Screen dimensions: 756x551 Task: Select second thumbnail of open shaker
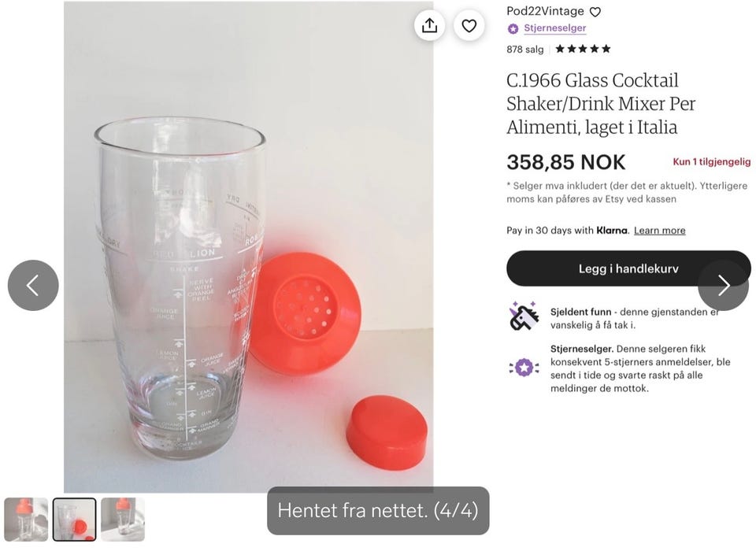[x=74, y=520]
